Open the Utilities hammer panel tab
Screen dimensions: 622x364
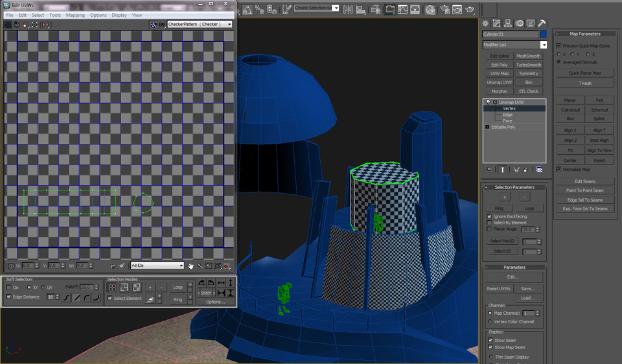[x=542, y=23]
